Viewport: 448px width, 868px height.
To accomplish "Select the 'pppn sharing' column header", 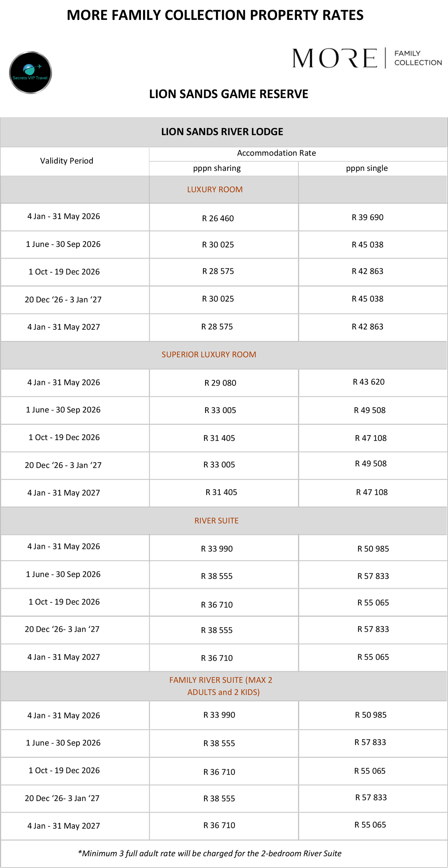I will [x=217, y=168].
